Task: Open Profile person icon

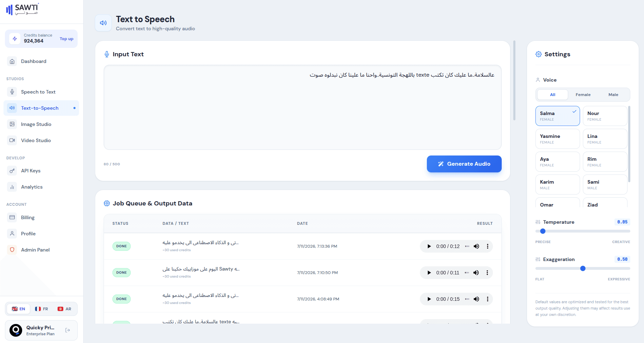Action: (12, 234)
